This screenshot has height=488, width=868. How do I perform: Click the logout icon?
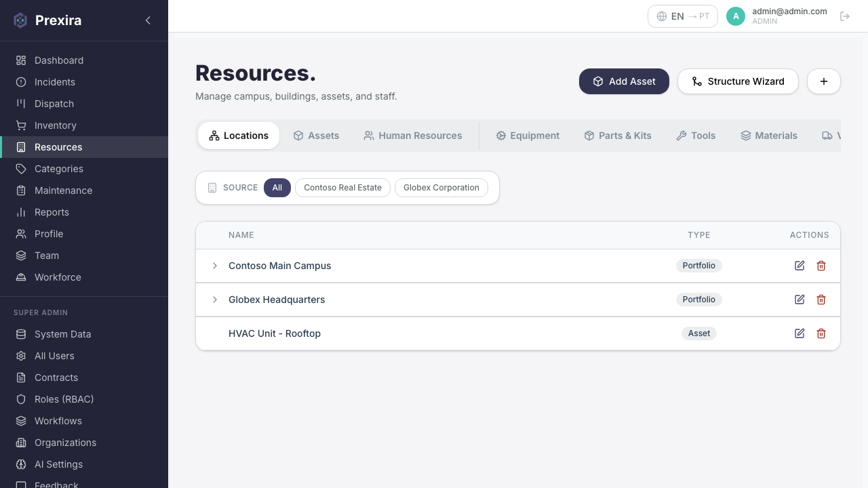click(x=845, y=16)
